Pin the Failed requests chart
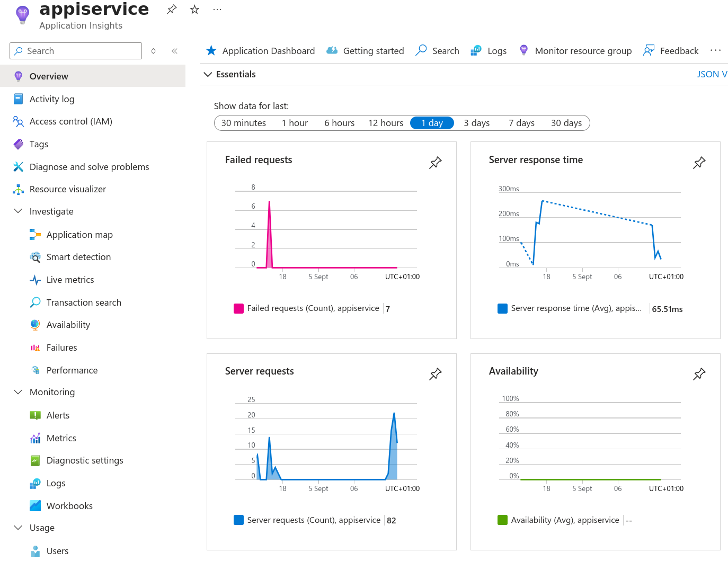Screen dimensions: 728x561 tap(435, 163)
